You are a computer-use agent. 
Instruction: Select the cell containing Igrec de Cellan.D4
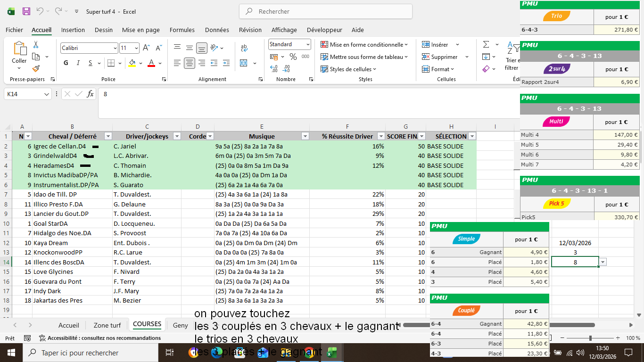[x=72, y=146]
